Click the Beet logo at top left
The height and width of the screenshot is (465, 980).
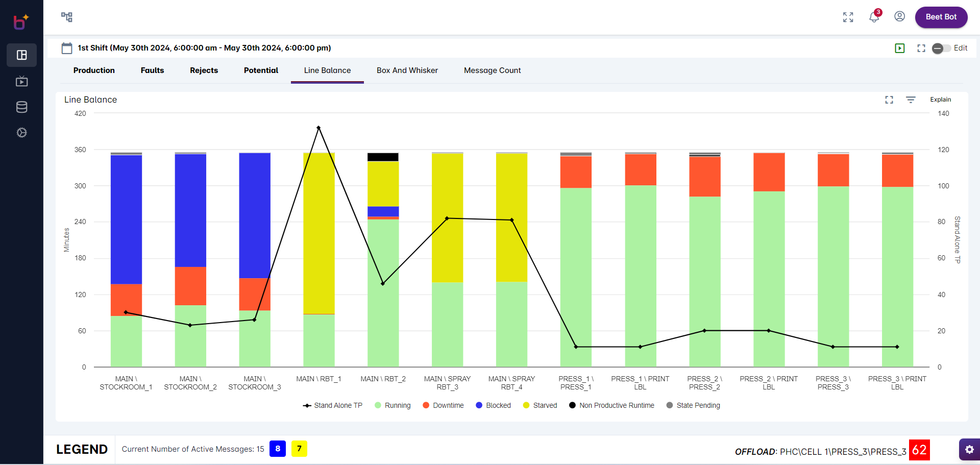[20, 21]
